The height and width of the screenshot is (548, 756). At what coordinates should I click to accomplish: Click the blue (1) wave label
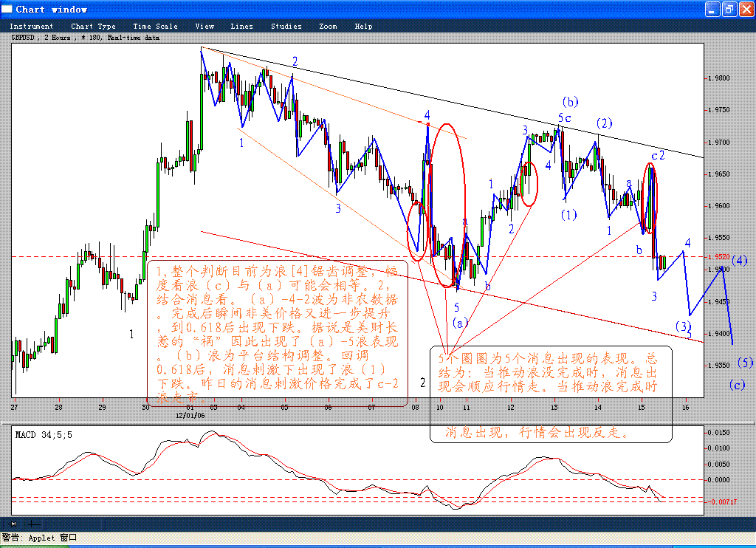[569, 215]
